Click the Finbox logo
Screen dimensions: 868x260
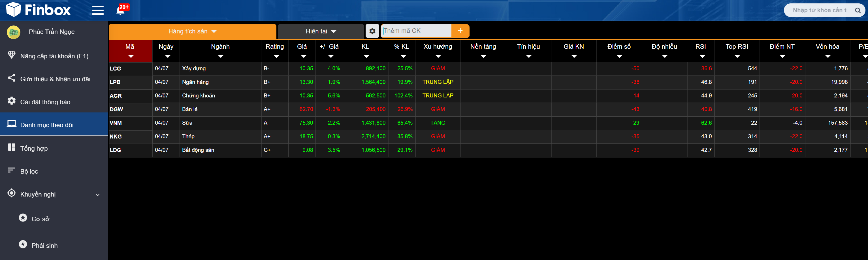(39, 10)
